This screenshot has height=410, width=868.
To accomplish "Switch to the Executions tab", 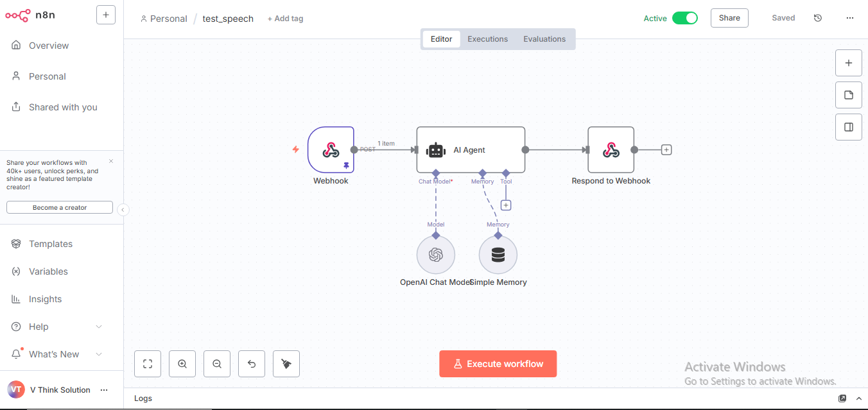I will pyautogui.click(x=487, y=39).
